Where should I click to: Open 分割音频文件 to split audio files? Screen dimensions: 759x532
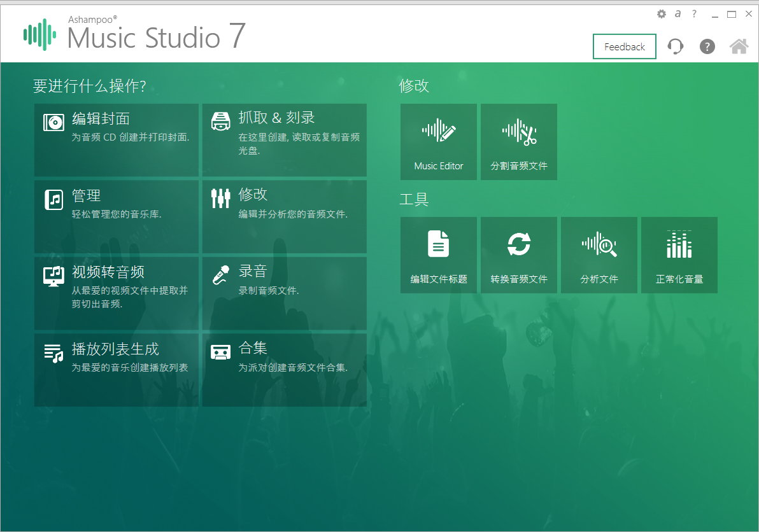(518, 141)
